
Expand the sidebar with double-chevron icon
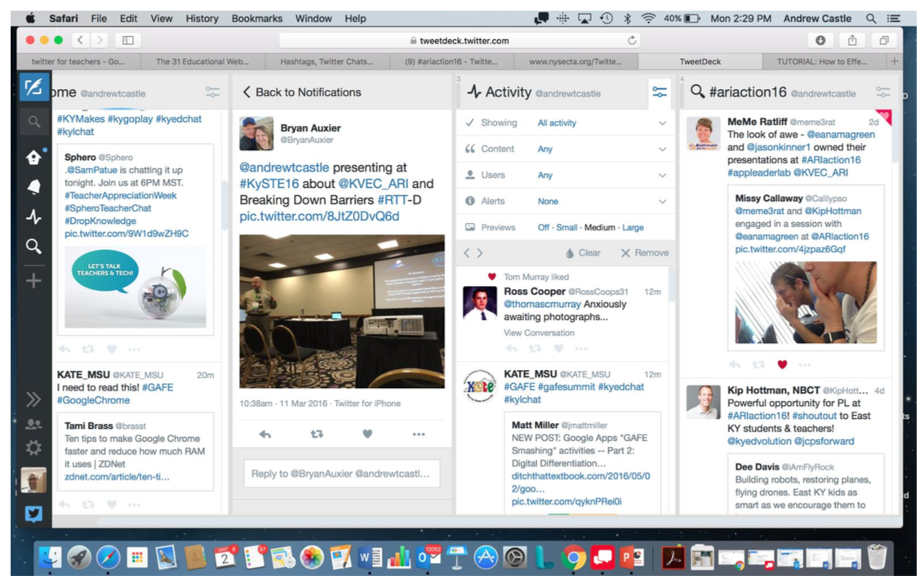(x=33, y=399)
